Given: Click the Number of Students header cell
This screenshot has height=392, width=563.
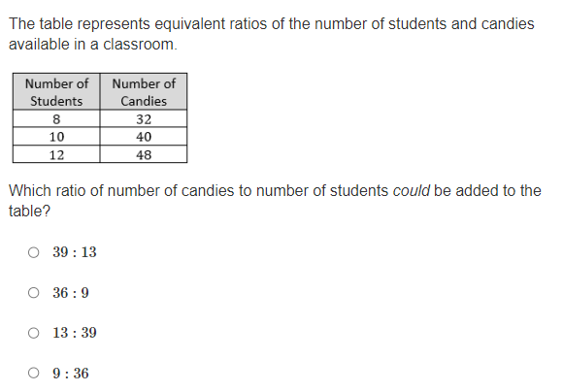Looking at the screenshot, I should pos(56,91).
